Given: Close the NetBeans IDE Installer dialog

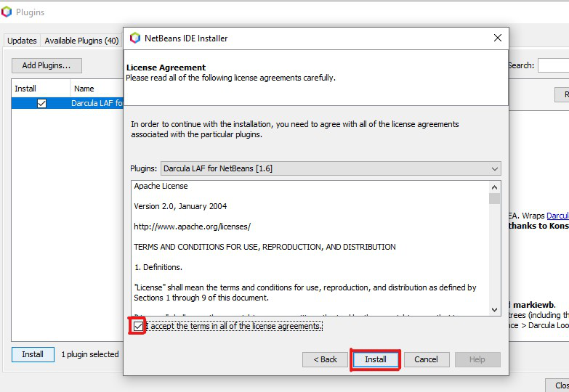Looking at the screenshot, I should coord(498,38).
